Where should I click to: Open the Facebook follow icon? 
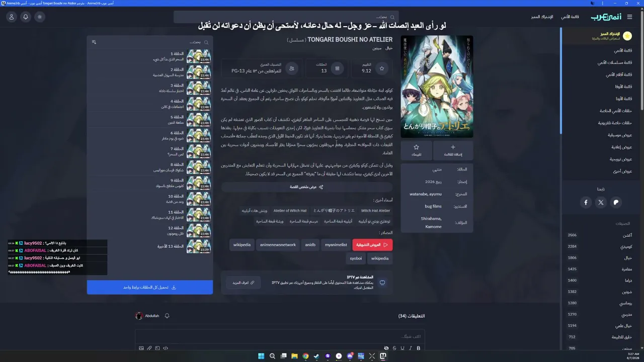[x=586, y=202]
